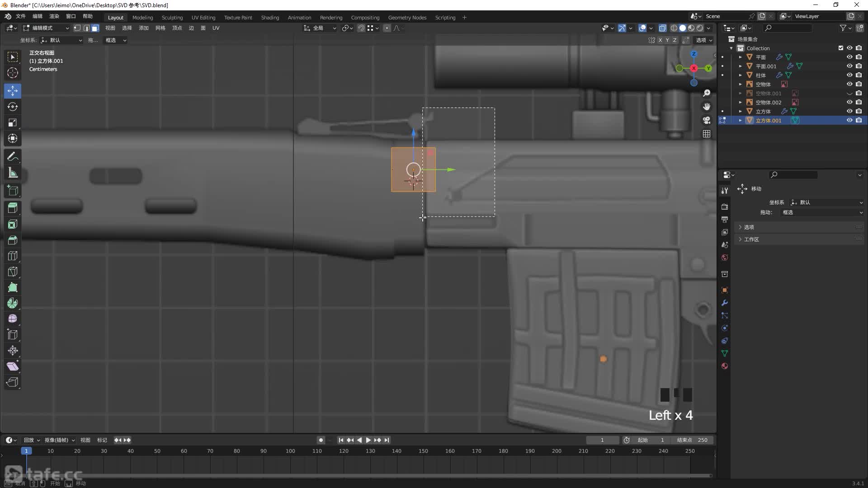The width and height of the screenshot is (868, 488).
Task: Open 坐标系 默认 dropdown in tool panel
Action: tap(827, 202)
